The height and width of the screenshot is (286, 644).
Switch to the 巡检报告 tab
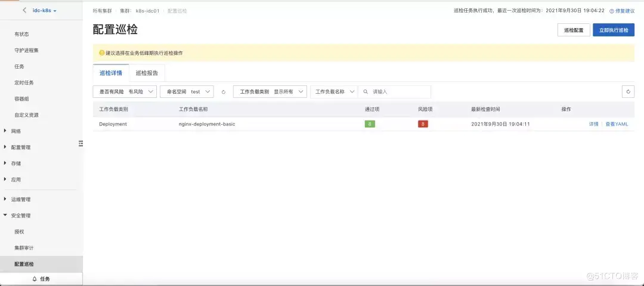coord(147,73)
